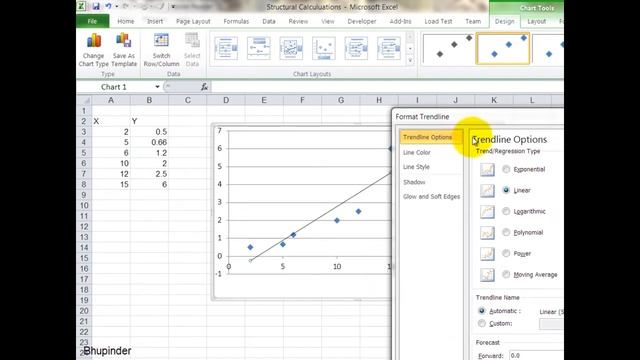
Task: Switch to the Home ribbon tab
Action: 126,21
